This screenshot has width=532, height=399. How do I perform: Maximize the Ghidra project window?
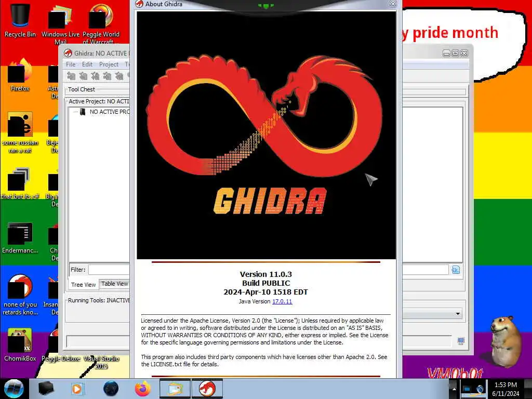(455, 54)
